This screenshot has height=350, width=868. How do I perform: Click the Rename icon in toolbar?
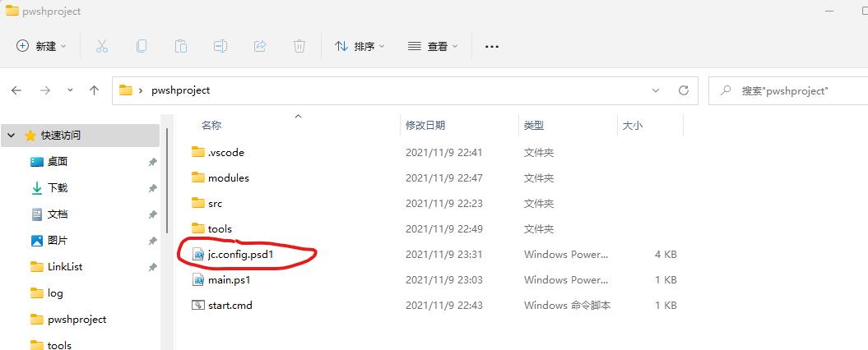[220, 47]
